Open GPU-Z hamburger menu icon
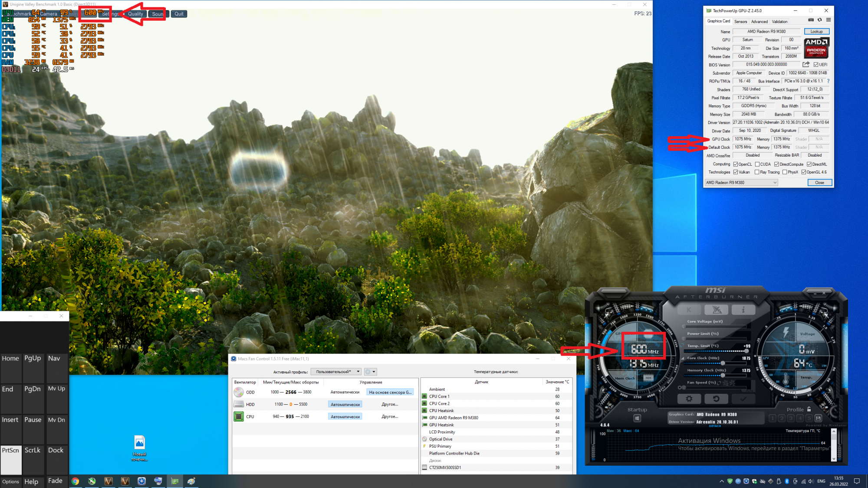Image resolution: width=868 pixels, height=488 pixels. pos(829,20)
